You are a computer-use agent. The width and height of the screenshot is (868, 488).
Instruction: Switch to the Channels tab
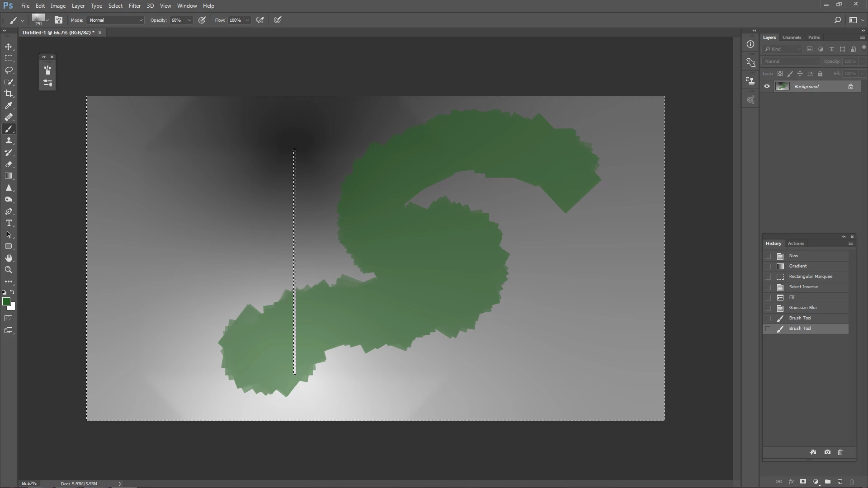(x=792, y=37)
